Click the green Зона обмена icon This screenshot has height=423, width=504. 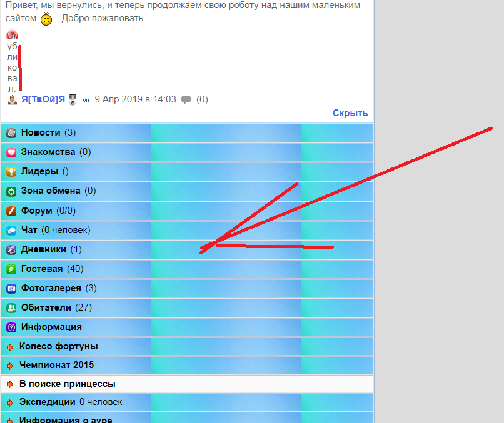pos(11,191)
